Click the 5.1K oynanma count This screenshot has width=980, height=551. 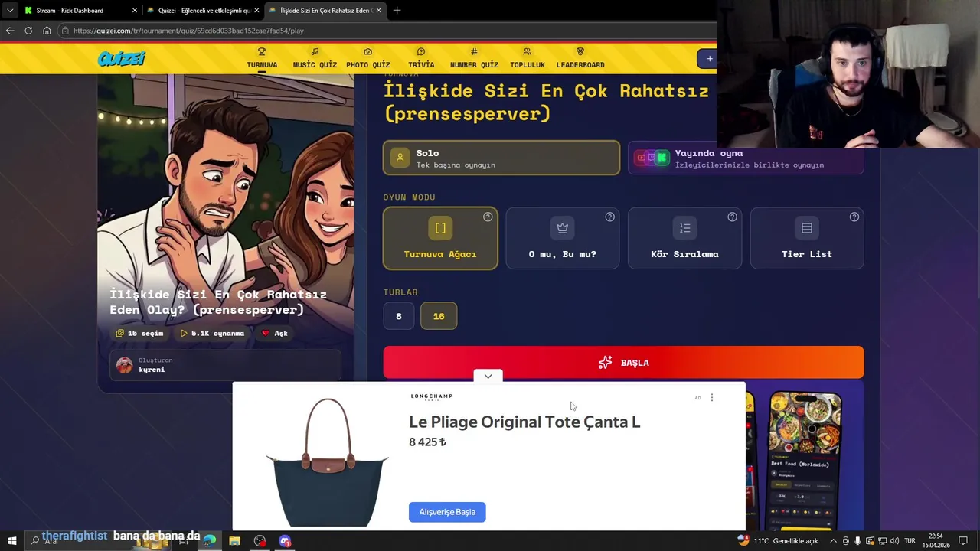pos(212,333)
